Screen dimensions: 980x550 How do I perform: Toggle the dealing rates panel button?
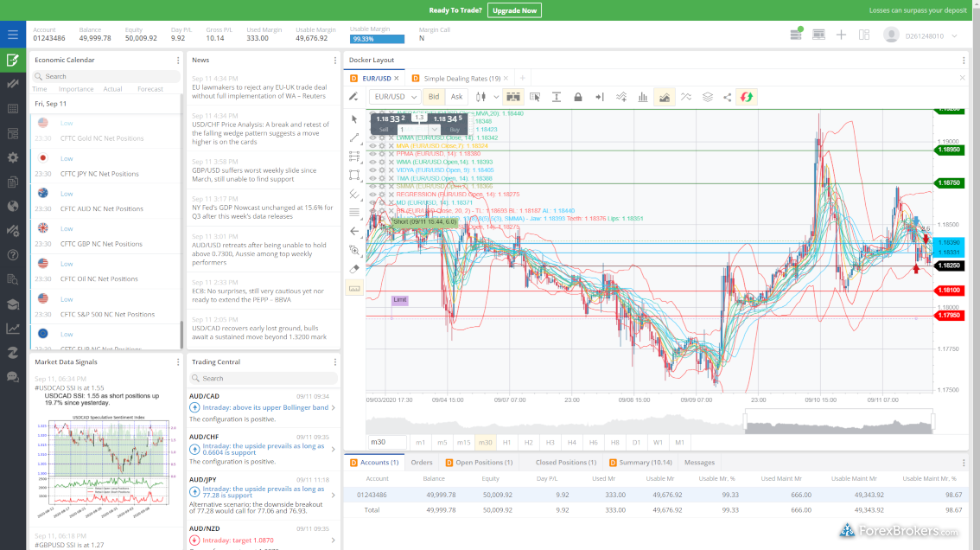pos(513,97)
